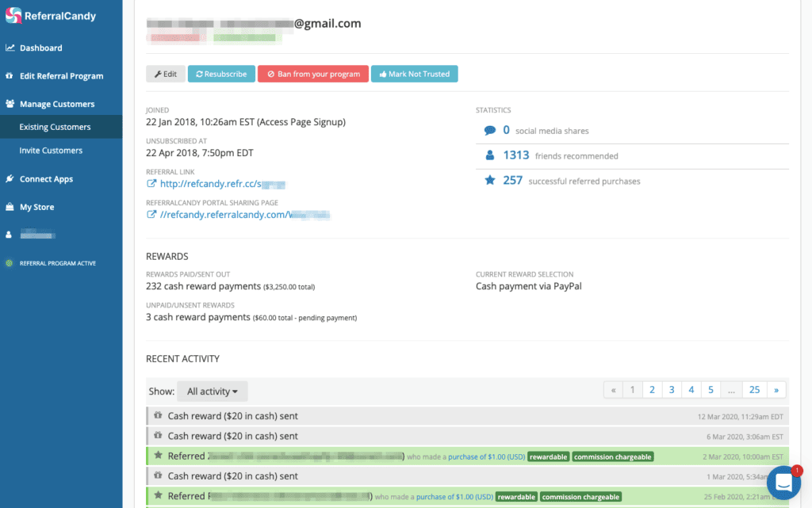Click the Dashboard chart icon
This screenshot has height=508, width=812.
pyautogui.click(x=10, y=48)
